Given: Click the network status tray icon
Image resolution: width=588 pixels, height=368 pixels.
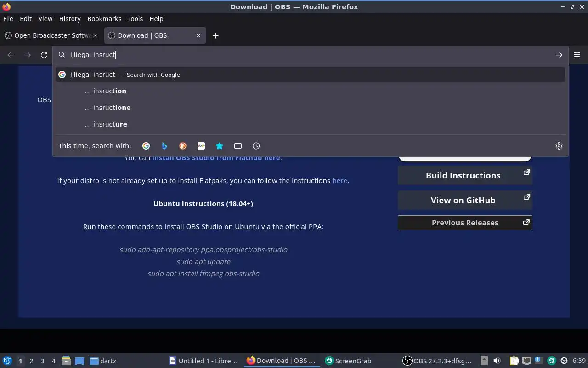Looking at the screenshot, I should coord(526,361).
